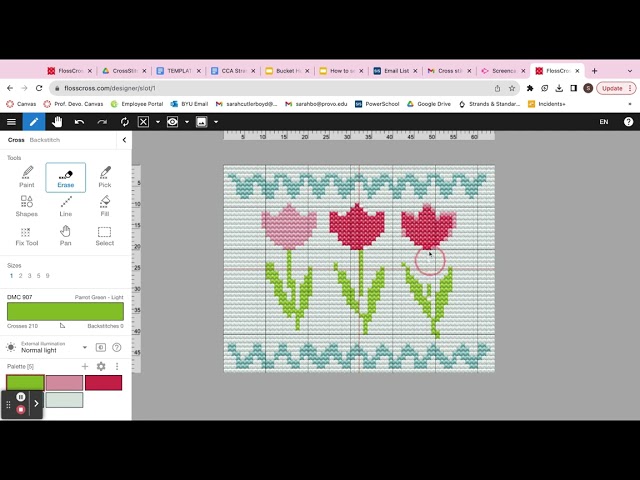Viewport: 640px width, 480px height.
Task: Expand the image options dropdown arrow
Action: (216, 122)
